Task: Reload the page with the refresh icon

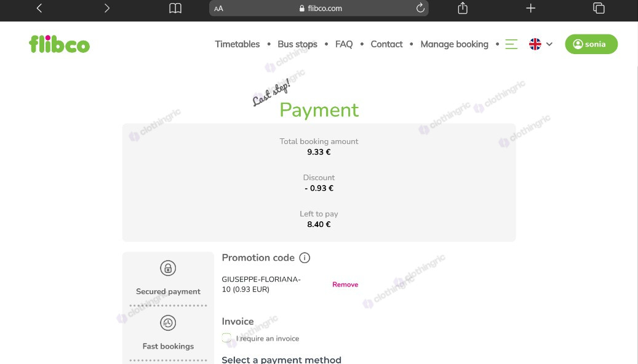Action: click(x=420, y=8)
